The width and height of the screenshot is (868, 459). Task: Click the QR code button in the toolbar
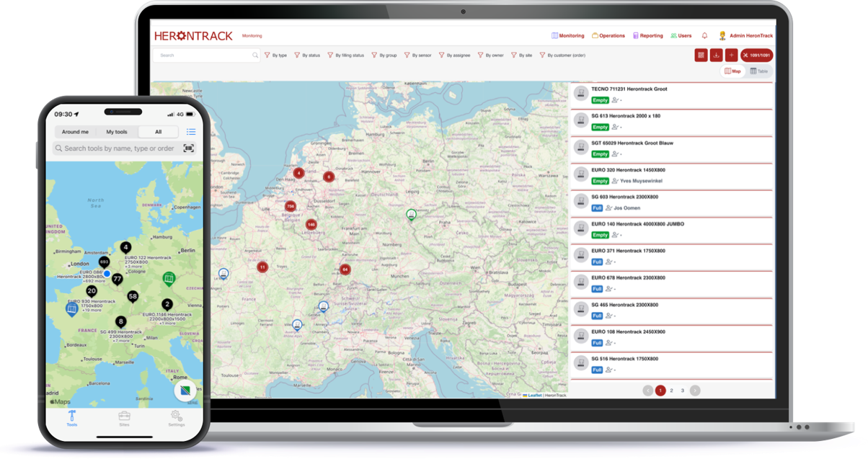point(701,55)
